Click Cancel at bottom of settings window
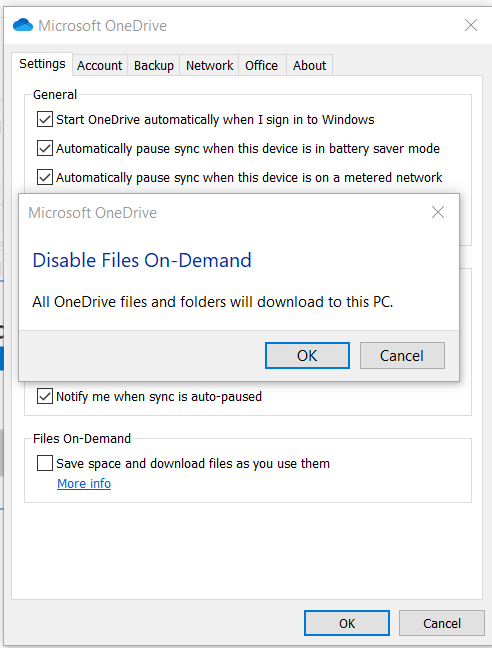Screen dimensions: 492x648 [442, 623]
